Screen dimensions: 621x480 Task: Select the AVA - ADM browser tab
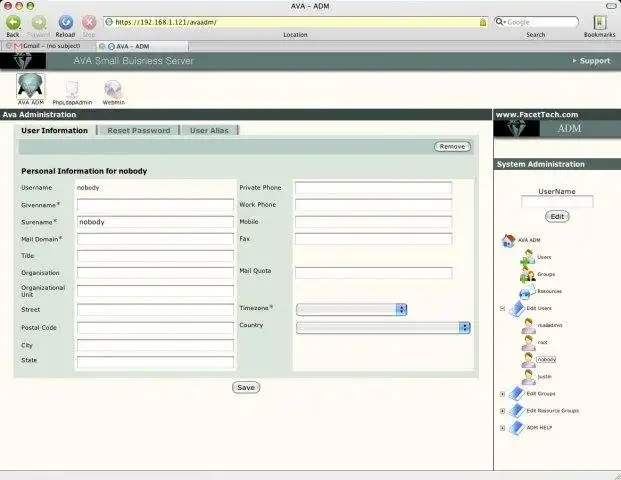143,46
